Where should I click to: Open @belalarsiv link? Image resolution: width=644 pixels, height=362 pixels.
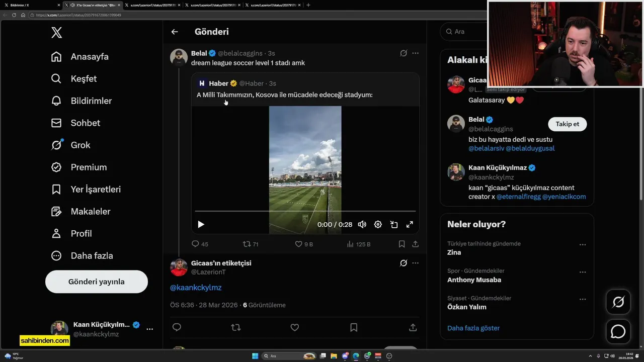tap(486, 148)
